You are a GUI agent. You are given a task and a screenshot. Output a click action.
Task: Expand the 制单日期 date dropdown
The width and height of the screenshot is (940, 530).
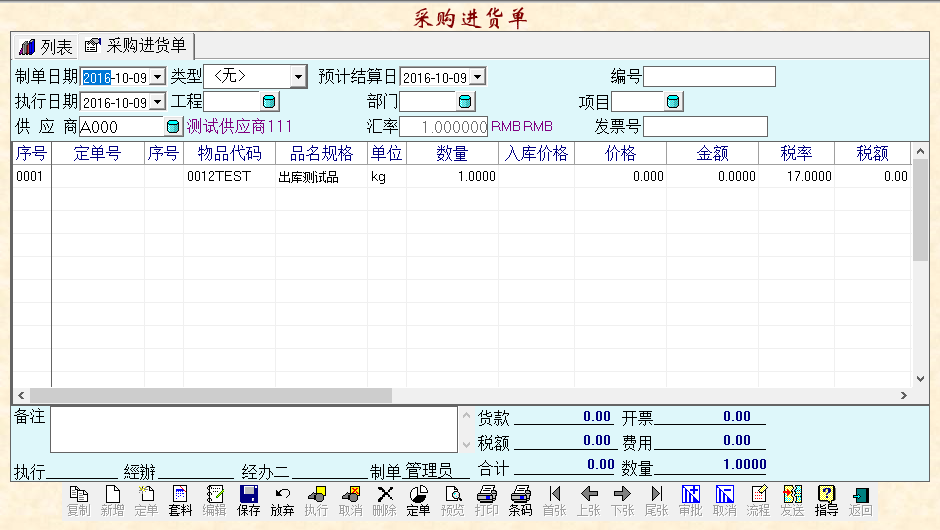coord(157,77)
